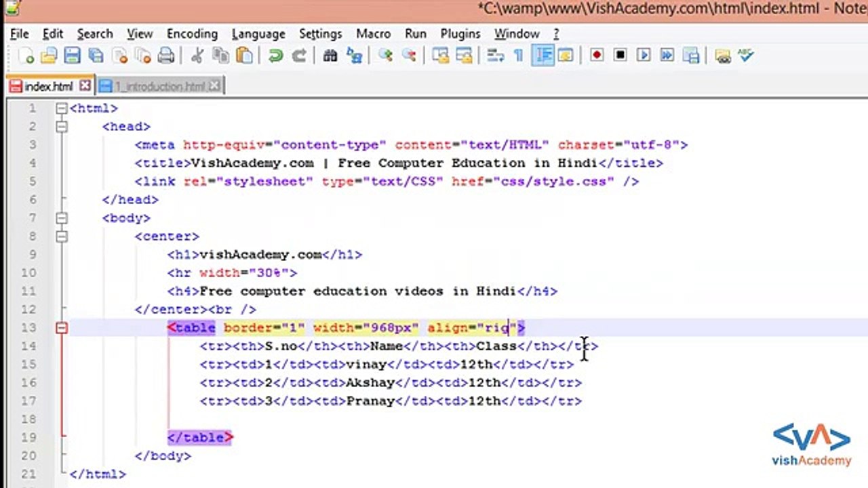Viewport: 868px width, 488px height.
Task: Zoom out using the magnifier minus icon
Action: (x=409, y=56)
